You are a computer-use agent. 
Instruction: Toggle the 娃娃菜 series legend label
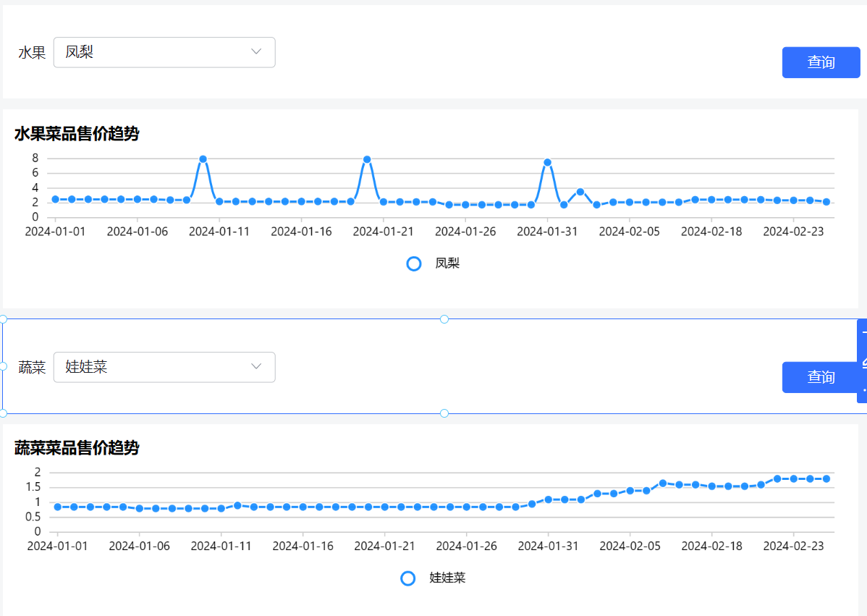pos(447,578)
